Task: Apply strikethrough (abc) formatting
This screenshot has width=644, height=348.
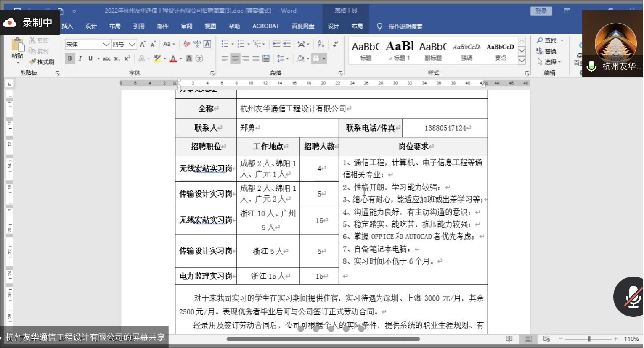Action: [x=107, y=58]
